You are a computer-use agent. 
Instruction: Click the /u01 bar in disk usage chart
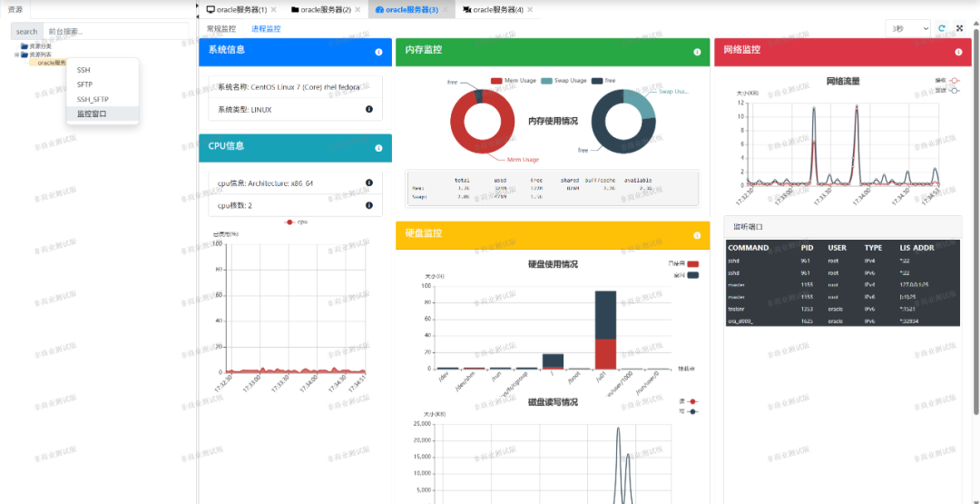tap(605, 330)
